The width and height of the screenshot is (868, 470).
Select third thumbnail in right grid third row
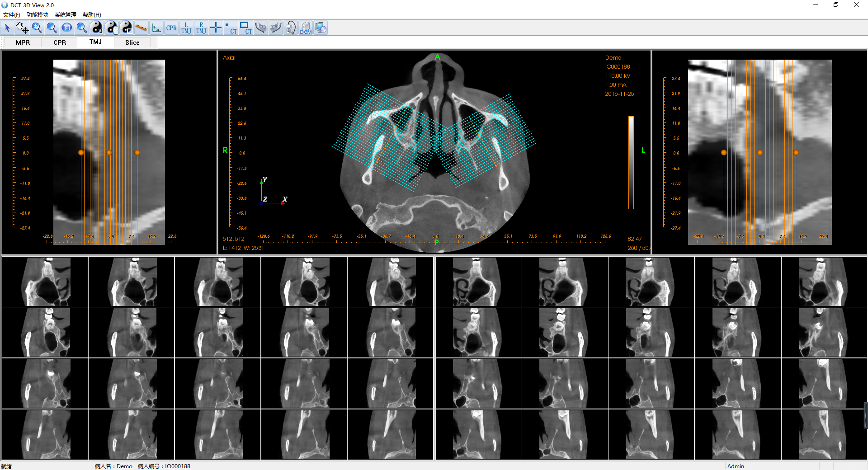[651, 383]
